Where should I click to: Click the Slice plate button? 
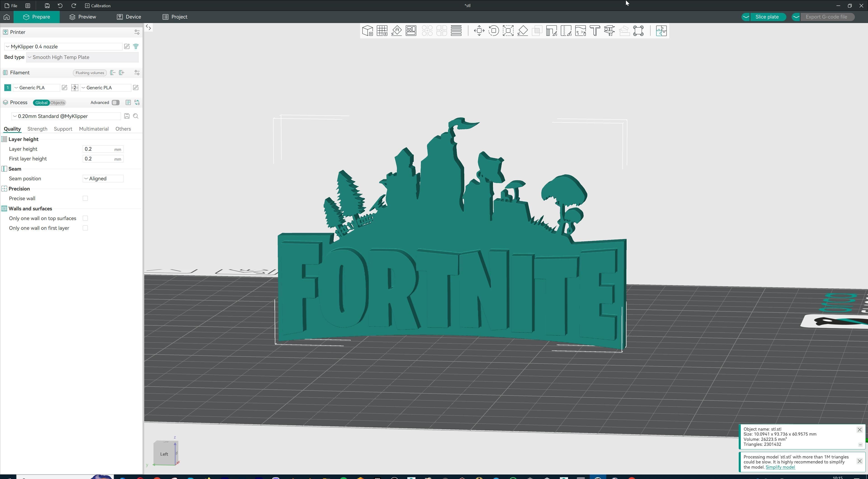[x=767, y=17]
